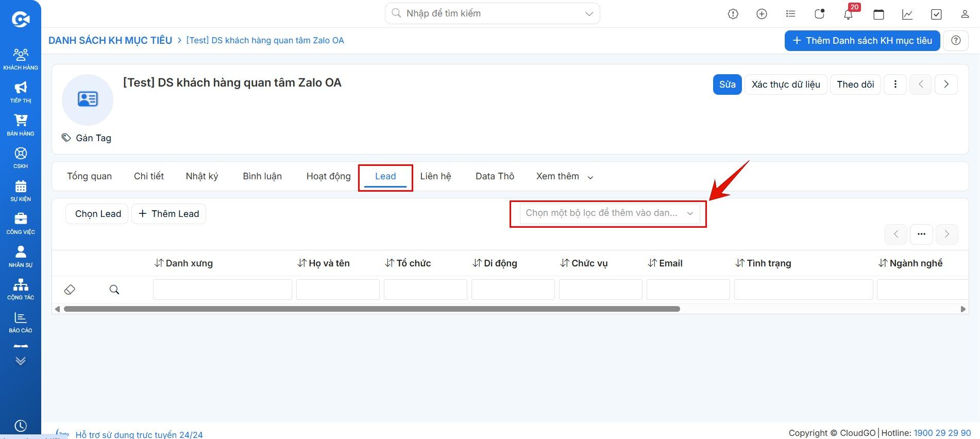980x439 pixels.
Task: Click next page arrow in Lead list
Action: click(x=947, y=234)
